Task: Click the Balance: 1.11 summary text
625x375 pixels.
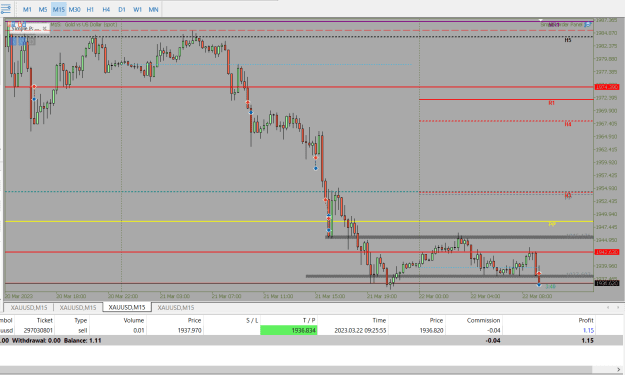Action: 82,341
